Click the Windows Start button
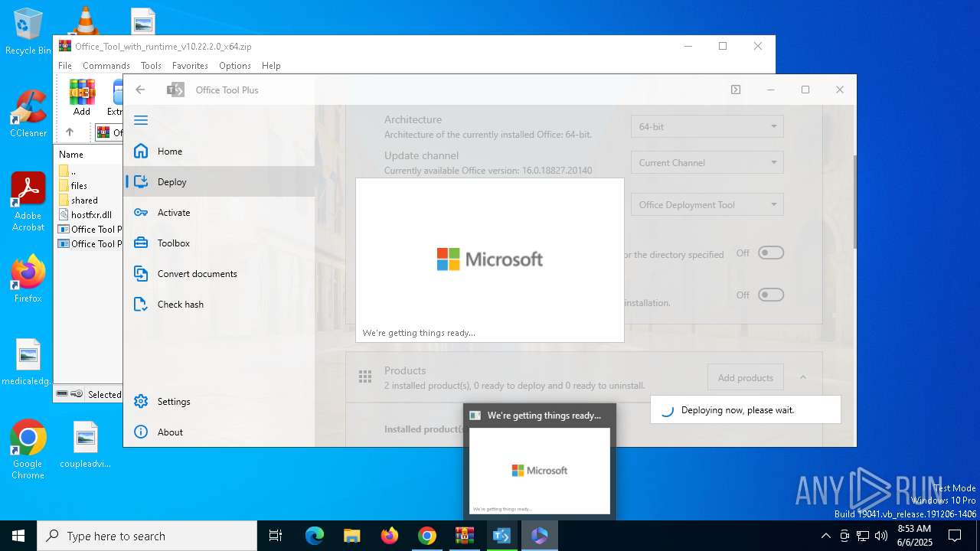Image resolution: width=980 pixels, height=551 pixels. click(18, 536)
